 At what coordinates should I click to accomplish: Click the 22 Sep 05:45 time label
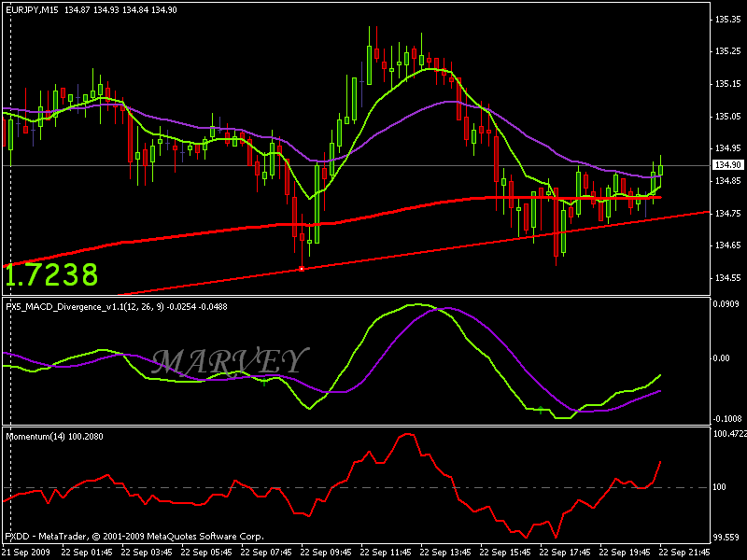coord(210,552)
